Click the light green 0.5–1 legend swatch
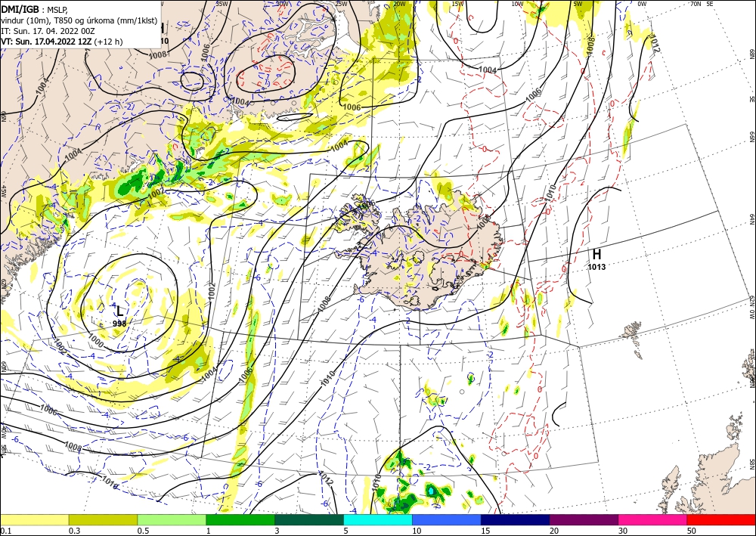 coord(172,519)
